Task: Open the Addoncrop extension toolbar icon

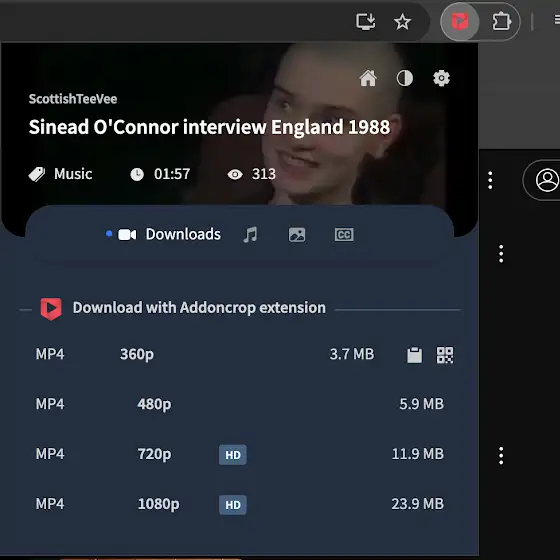Action: point(460,21)
